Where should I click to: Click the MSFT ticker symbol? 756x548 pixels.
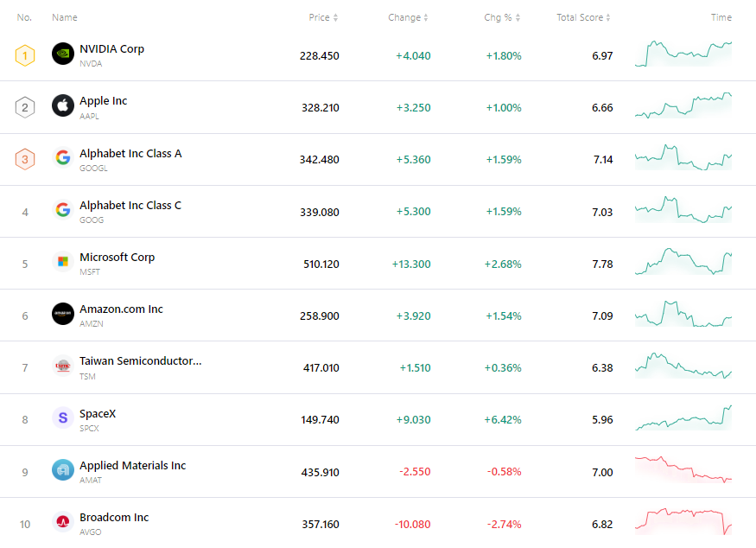coord(90,272)
